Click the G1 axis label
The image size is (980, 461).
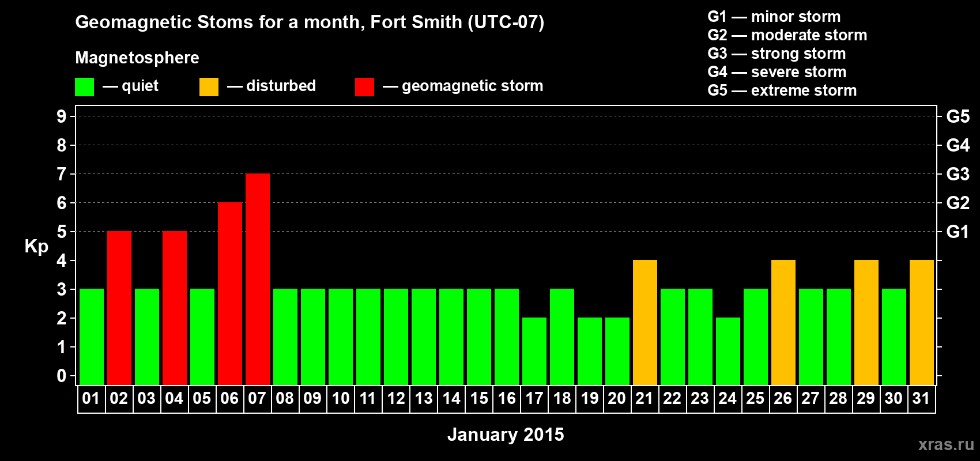click(x=958, y=232)
